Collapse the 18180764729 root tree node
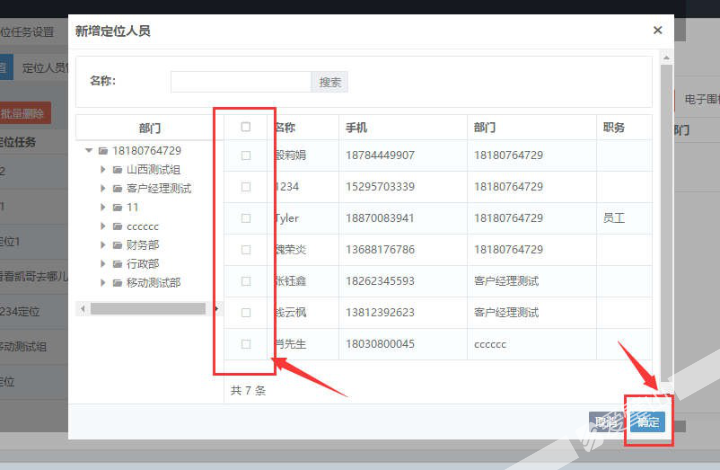 [89, 151]
